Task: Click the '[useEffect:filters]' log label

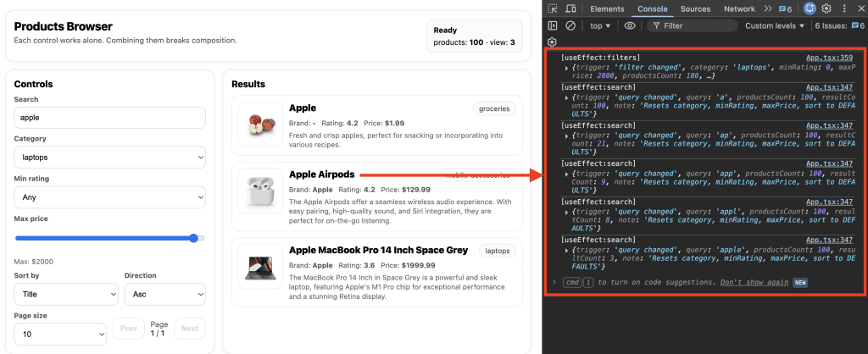Action: [601, 58]
